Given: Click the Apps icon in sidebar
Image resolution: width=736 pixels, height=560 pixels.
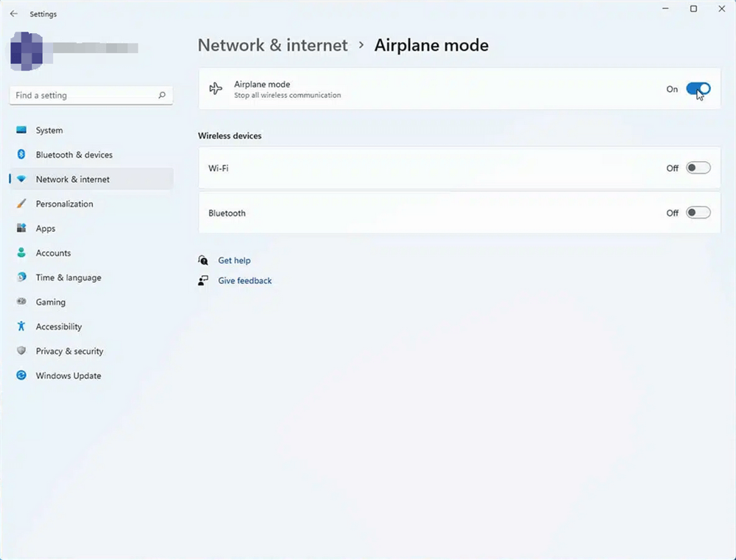Looking at the screenshot, I should coord(21,229).
